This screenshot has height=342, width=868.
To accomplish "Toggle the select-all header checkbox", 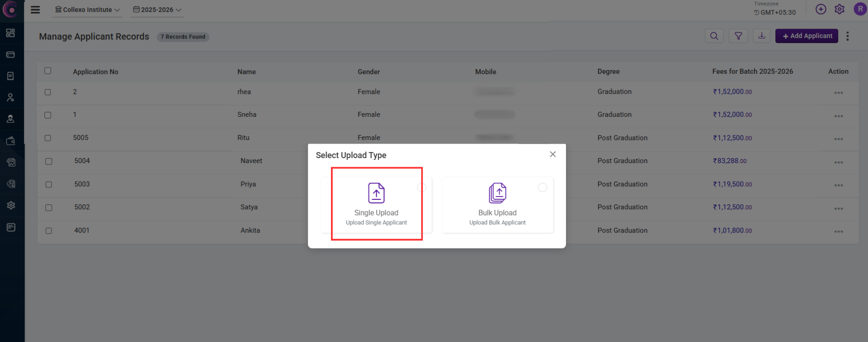I will pyautogui.click(x=48, y=71).
